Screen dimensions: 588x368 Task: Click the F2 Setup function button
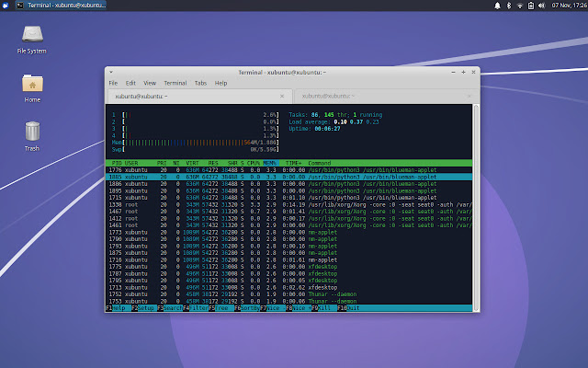click(144, 308)
